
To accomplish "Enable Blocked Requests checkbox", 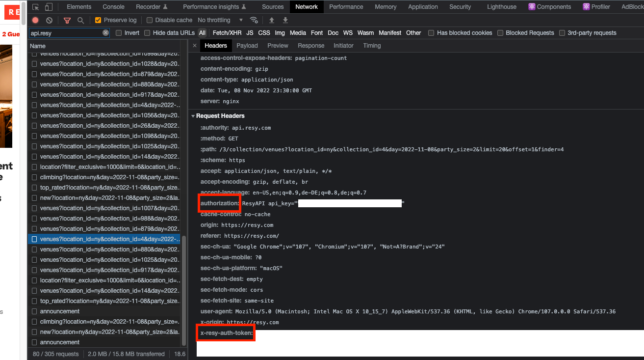I will point(500,33).
